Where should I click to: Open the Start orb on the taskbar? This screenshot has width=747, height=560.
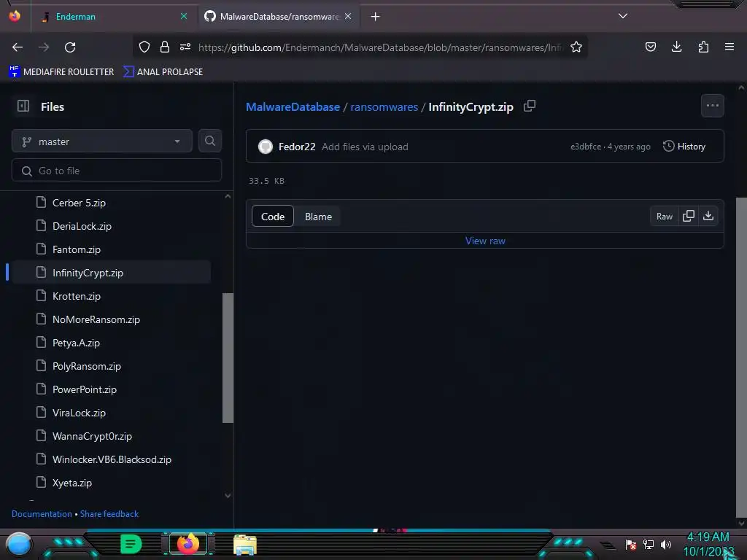pyautogui.click(x=19, y=544)
